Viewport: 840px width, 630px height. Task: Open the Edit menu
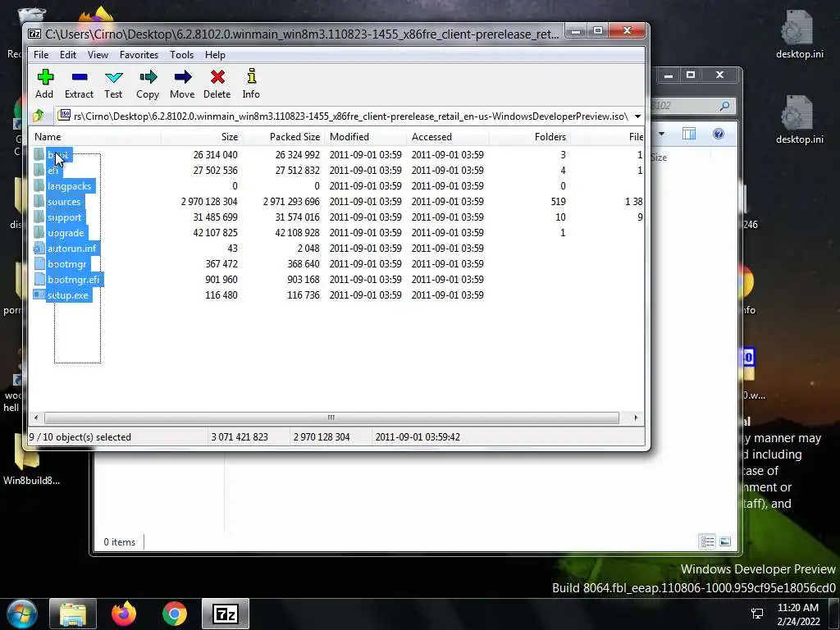67,55
